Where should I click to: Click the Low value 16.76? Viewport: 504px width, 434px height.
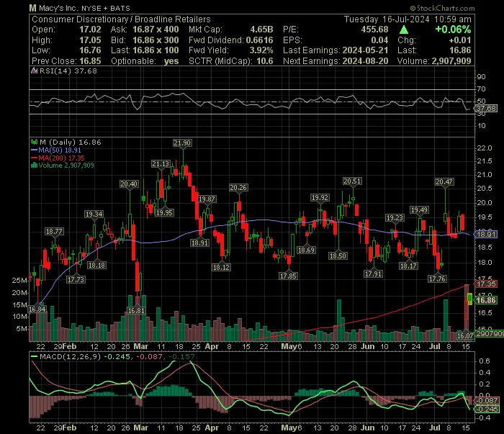coord(90,50)
